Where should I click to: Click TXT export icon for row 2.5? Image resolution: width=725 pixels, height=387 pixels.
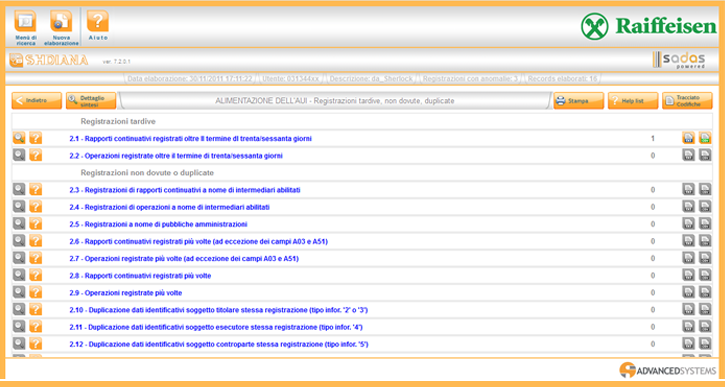click(688, 223)
